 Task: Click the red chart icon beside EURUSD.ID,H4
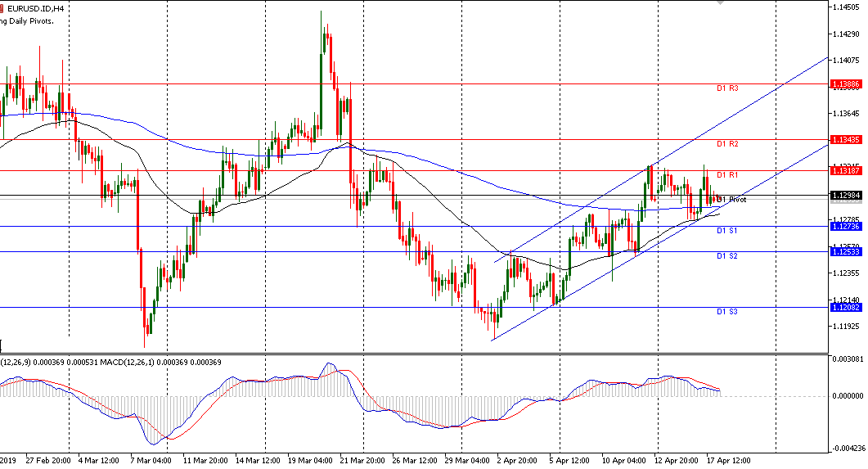pyautogui.click(x=2, y=10)
